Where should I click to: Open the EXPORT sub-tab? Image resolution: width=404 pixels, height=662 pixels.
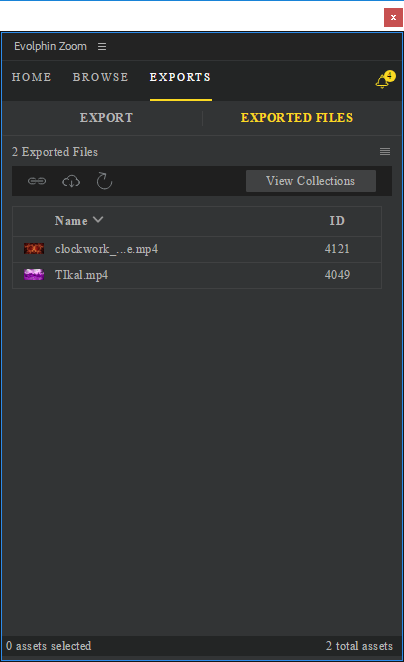(x=106, y=117)
